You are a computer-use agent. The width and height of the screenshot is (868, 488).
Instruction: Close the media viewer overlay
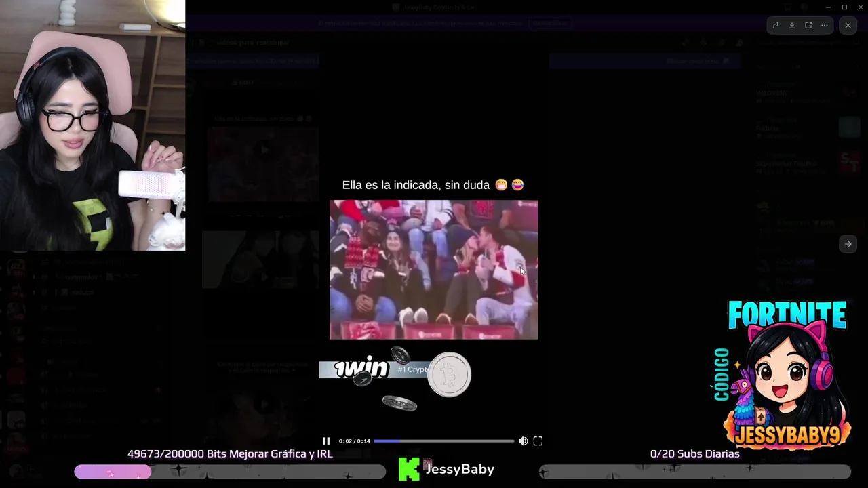[848, 25]
